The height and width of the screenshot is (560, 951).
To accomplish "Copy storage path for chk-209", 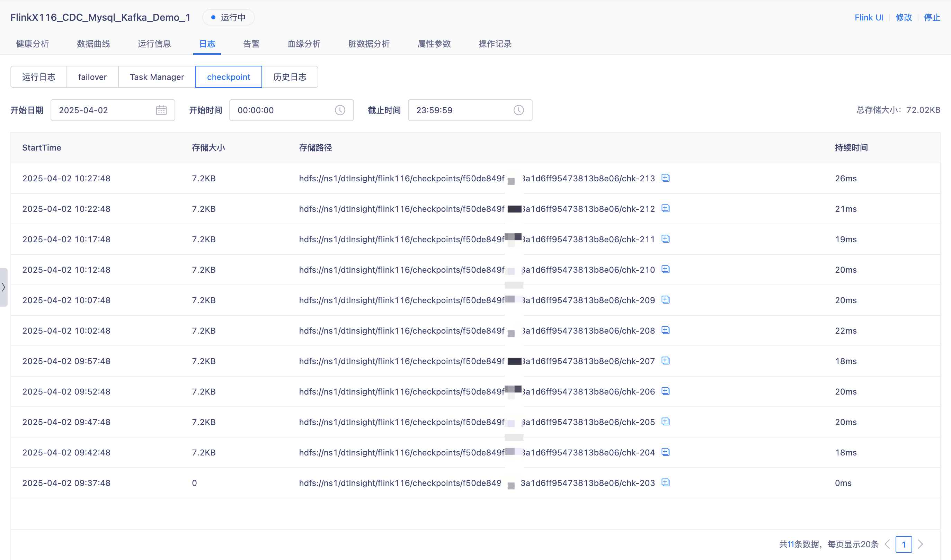I will [x=666, y=300].
